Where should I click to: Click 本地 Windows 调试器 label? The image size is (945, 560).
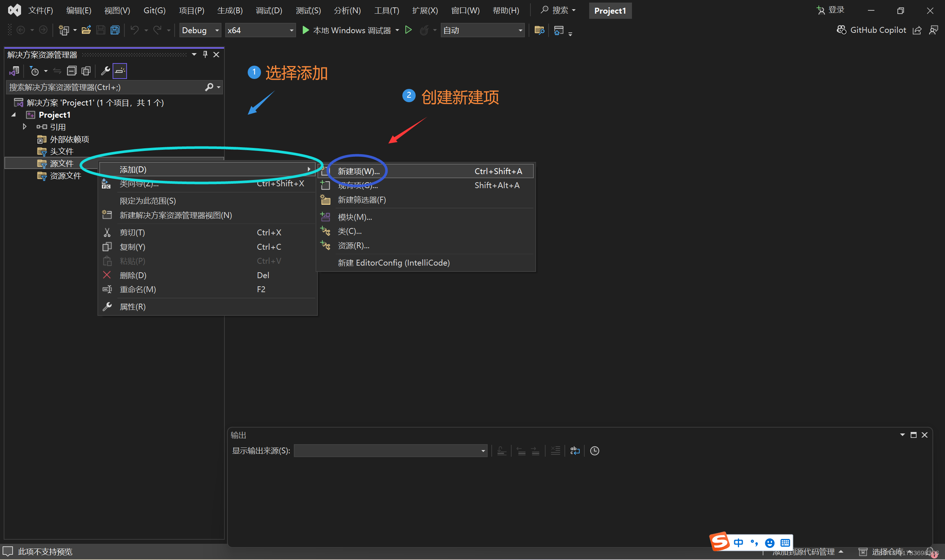[352, 30]
